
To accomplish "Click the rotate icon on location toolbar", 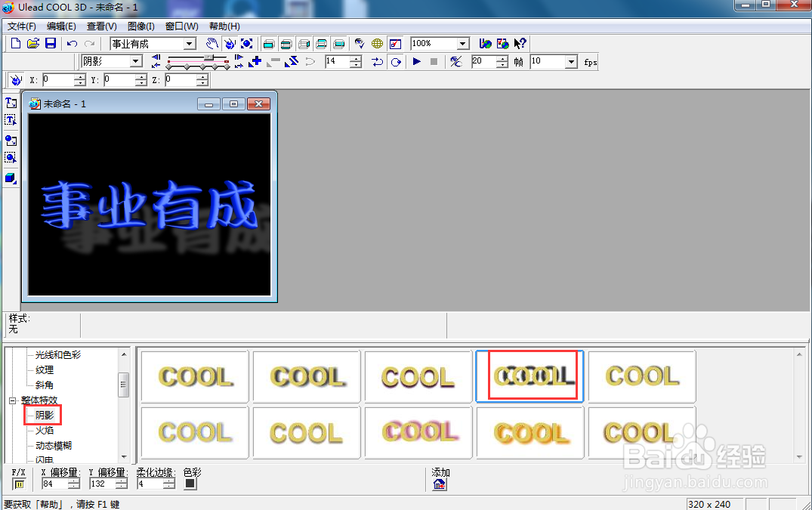I will pyautogui.click(x=16, y=80).
